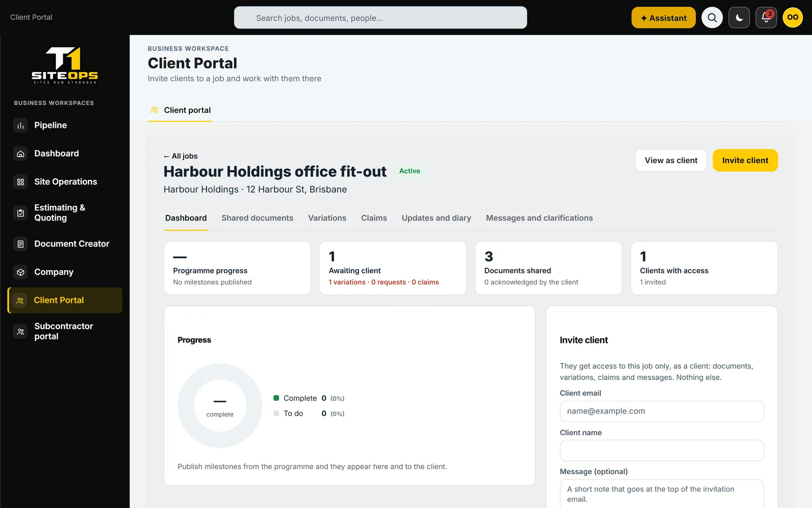The height and width of the screenshot is (508, 812).
Task: Go to Updates and diary tab
Action: pyautogui.click(x=436, y=218)
